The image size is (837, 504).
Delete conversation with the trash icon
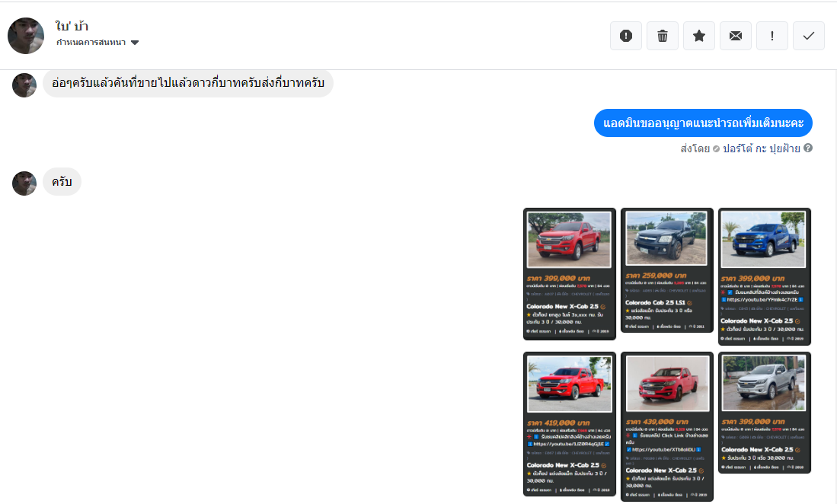pyautogui.click(x=663, y=36)
